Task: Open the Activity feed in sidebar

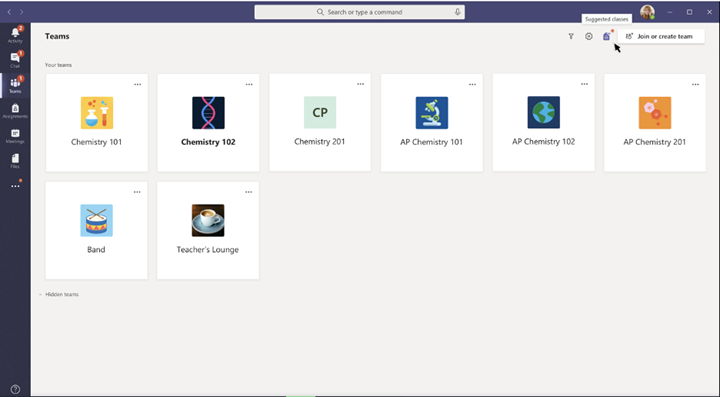Action: (15, 35)
